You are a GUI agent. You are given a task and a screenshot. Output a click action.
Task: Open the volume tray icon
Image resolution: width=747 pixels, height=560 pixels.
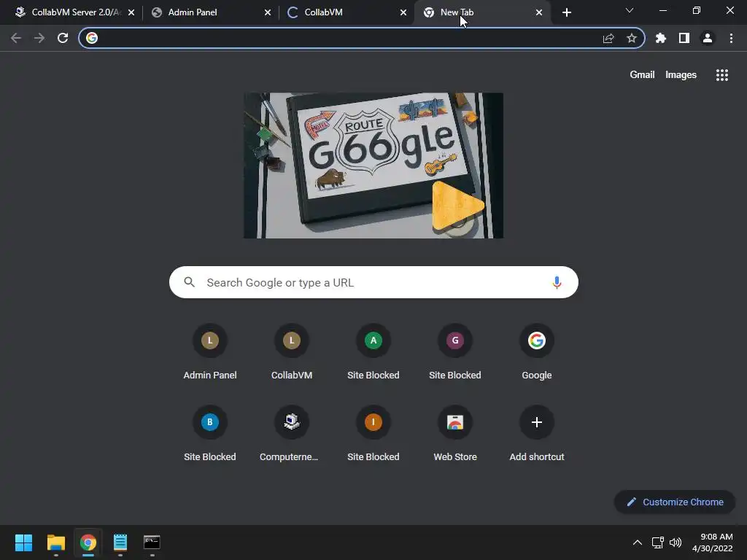[x=676, y=542]
